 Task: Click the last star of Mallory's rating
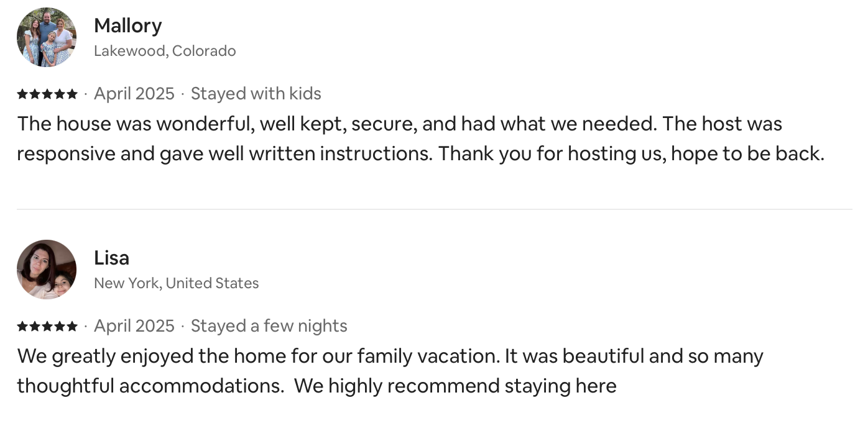point(72,94)
